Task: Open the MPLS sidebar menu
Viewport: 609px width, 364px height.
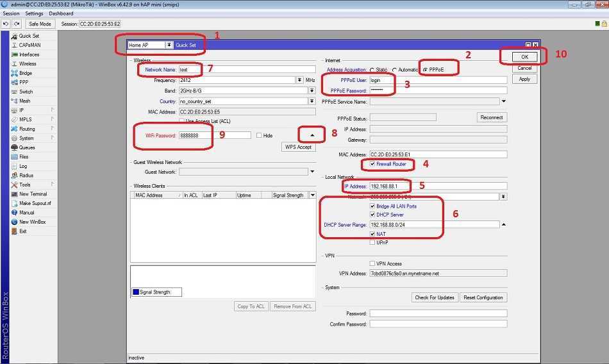Action: coord(26,120)
